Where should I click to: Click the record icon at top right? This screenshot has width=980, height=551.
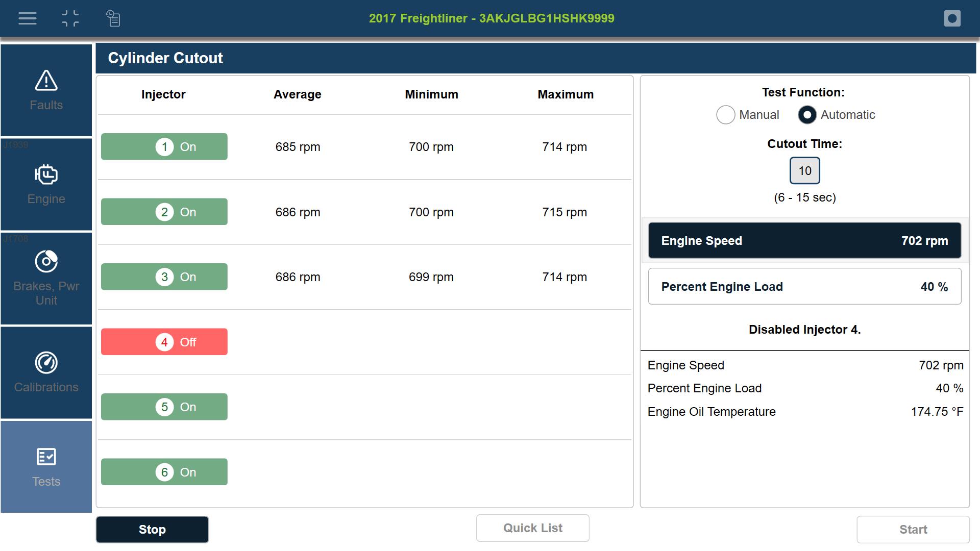click(952, 19)
